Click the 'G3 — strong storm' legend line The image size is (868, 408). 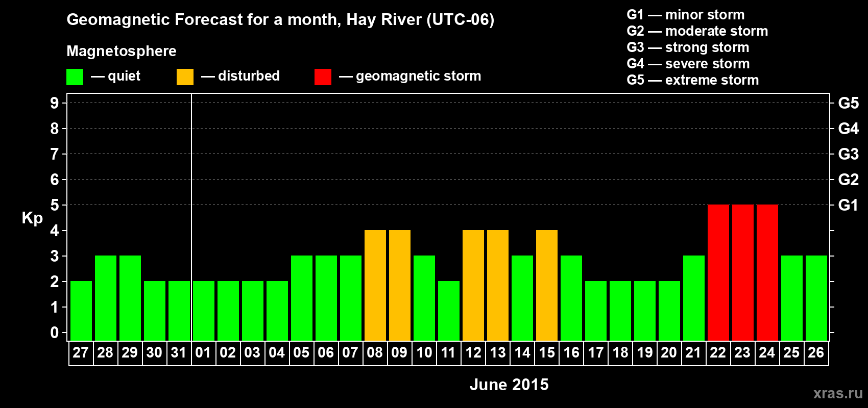tap(688, 47)
